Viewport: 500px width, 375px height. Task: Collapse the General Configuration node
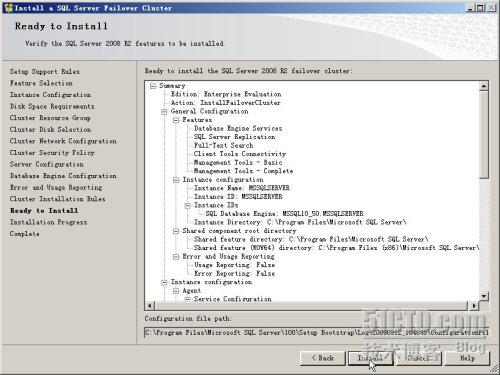pos(164,112)
